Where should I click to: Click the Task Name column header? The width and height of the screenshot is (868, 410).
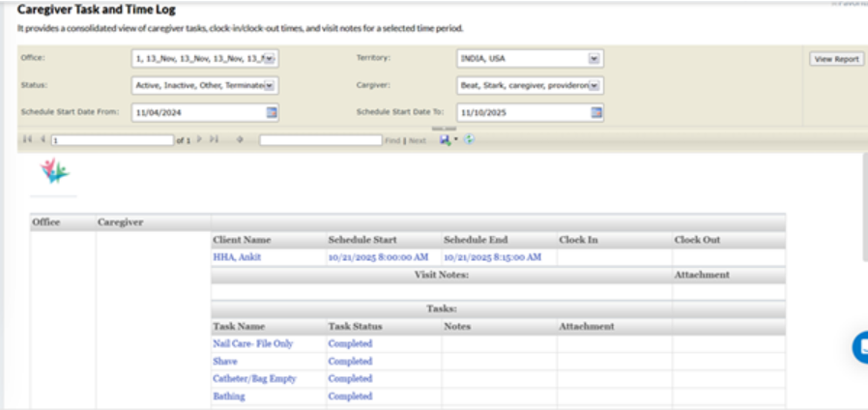click(239, 326)
